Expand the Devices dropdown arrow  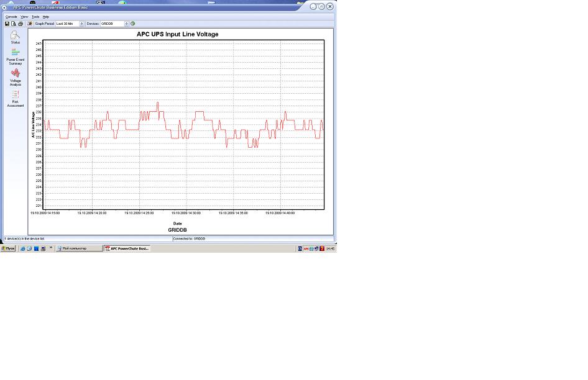(126, 24)
